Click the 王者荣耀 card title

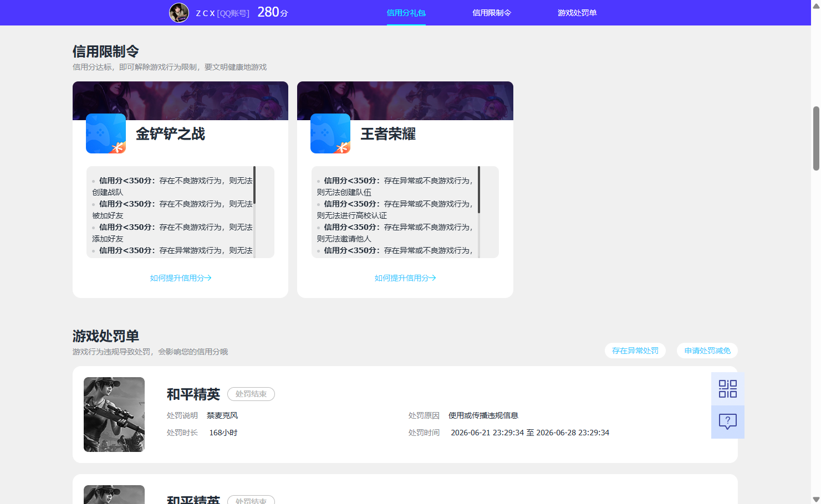pos(388,134)
